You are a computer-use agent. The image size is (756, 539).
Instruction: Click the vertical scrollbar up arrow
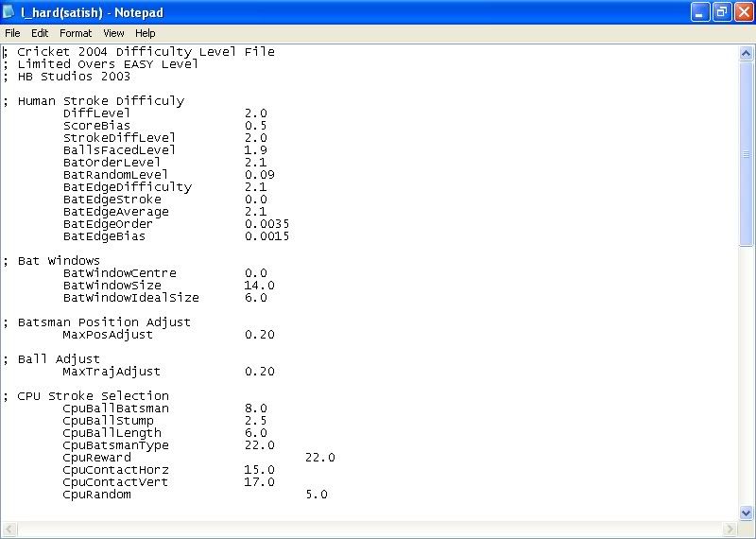[x=746, y=53]
